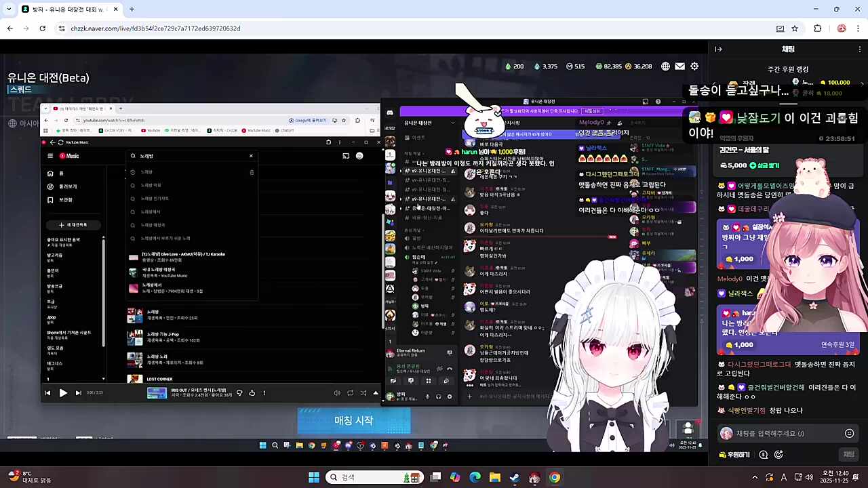
Task: Send message with the 채팅 button
Action: pos(848,455)
